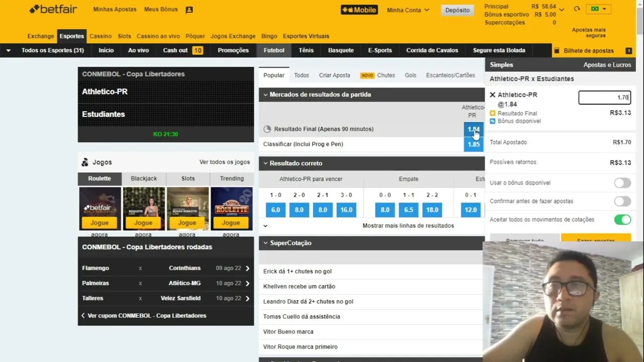Screen dimensions: 644x362
Task: Select Basquete in the sports bar
Action: point(341,50)
